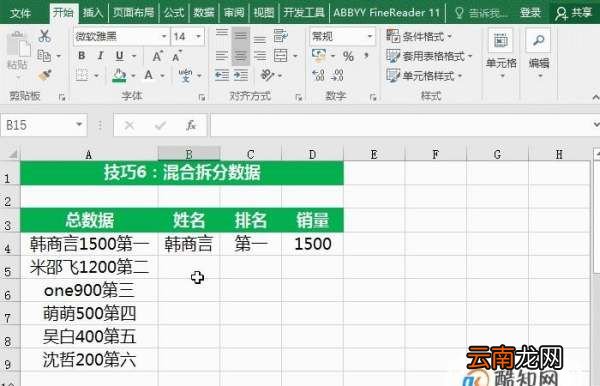The width and height of the screenshot is (600, 386).
Task: Open Cell Styles menu
Action: click(424, 76)
